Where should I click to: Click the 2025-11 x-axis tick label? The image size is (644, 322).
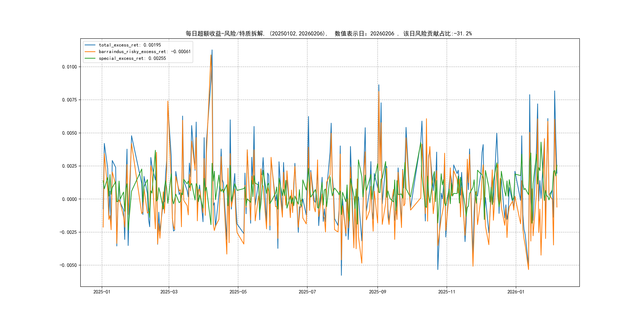click(447, 292)
